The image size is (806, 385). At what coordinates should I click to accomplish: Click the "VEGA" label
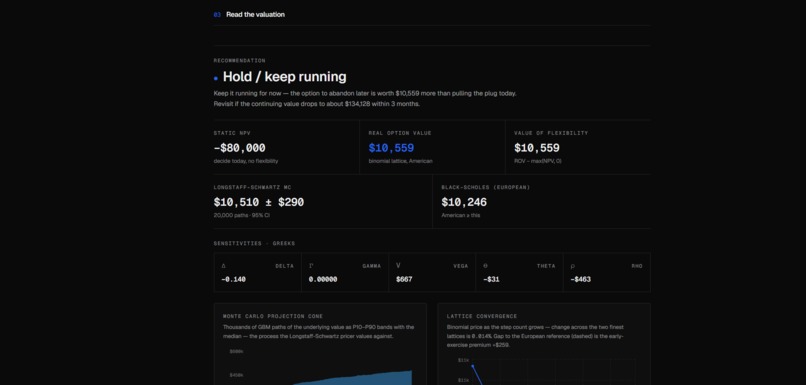tap(461, 266)
